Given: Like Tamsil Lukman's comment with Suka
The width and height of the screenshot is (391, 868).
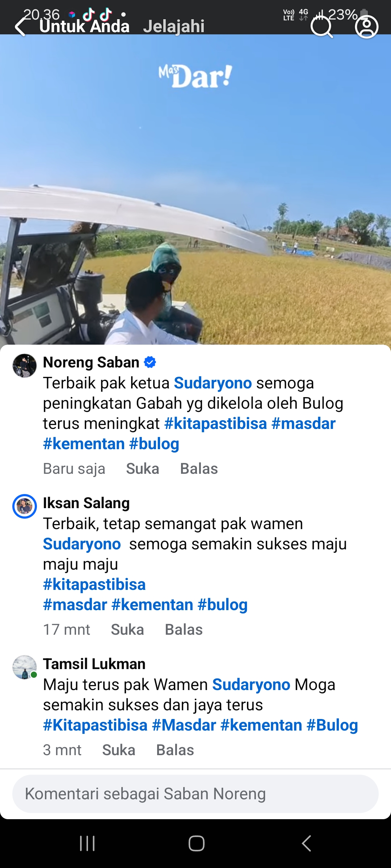Looking at the screenshot, I should click(x=119, y=750).
